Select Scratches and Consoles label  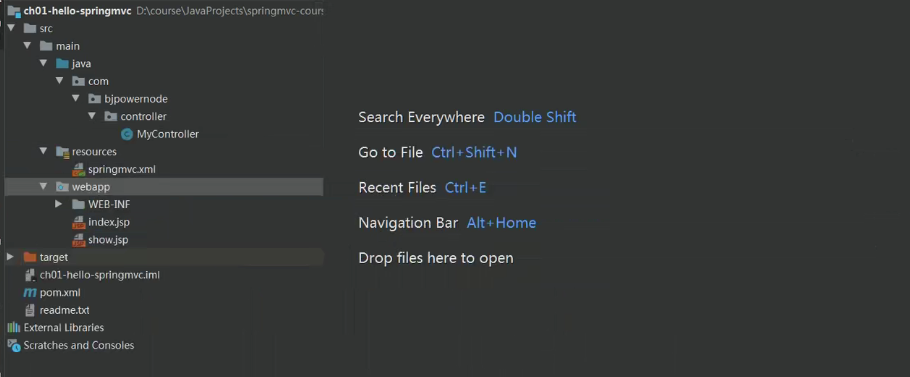pos(78,345)
